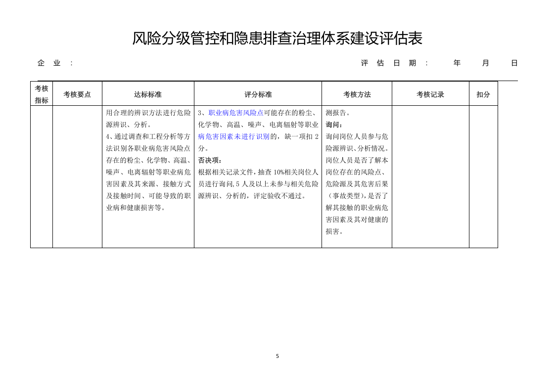Image resolution: width=555 pixels, height=392 pixels.
Task: Click blue text 职业病危害风险点
Action: click(236, 113)
